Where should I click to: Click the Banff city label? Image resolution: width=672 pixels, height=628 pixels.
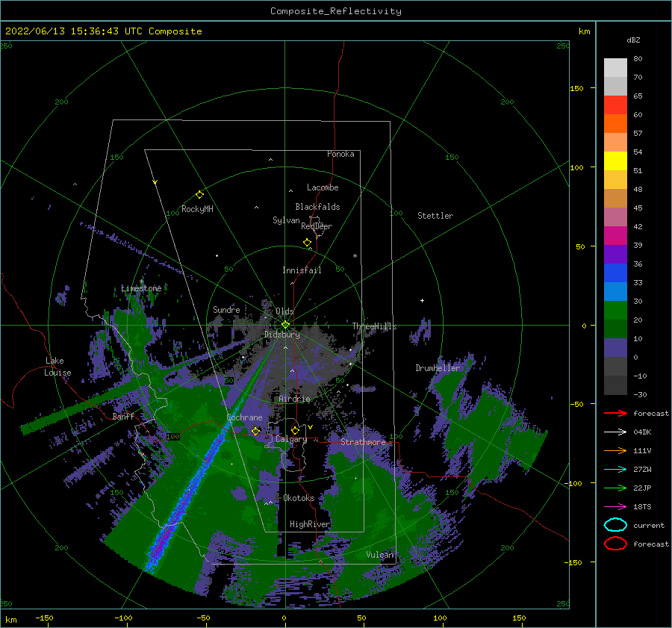point(123,416)
